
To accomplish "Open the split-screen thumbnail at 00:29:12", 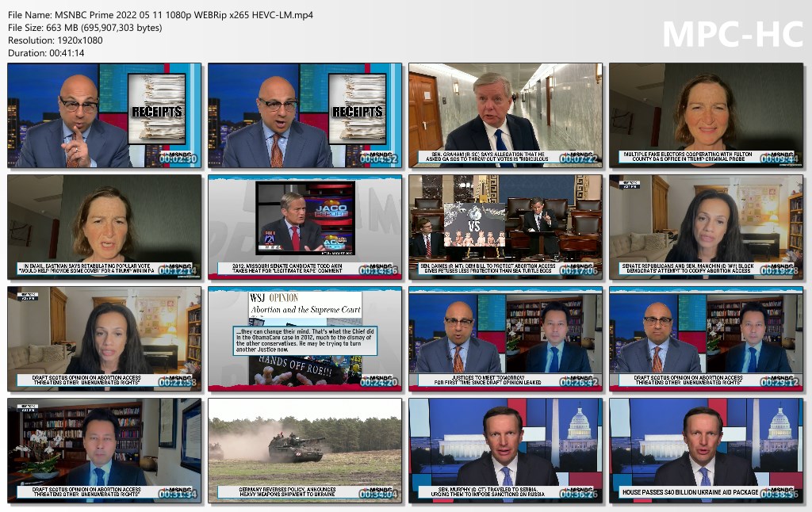I will [706, 338].
